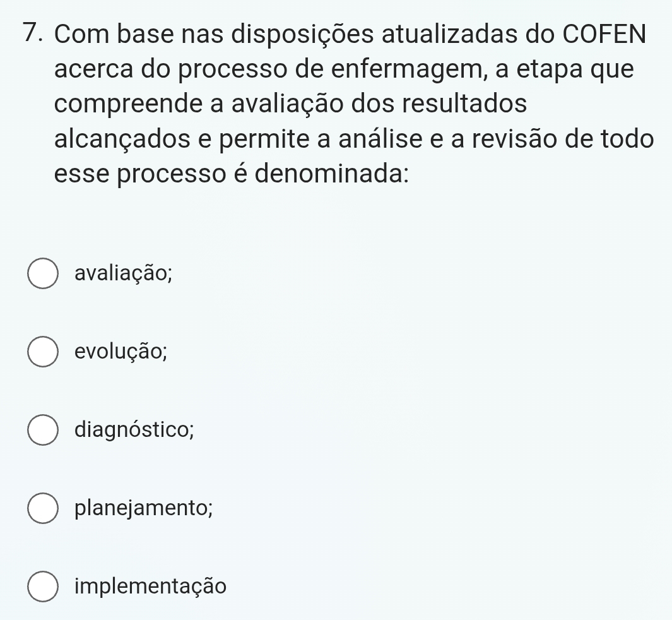Click the "avaliação;" answer label text
The height and width of the screenshot is (620, 672).
pos(123,274)
